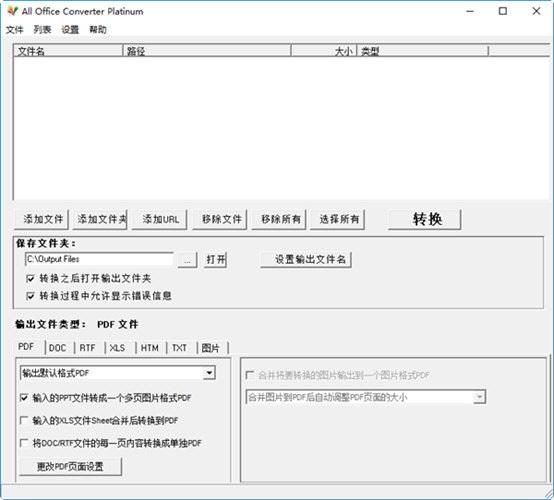The width and height of the screenshot is (554, 500).
Task: Click the All Office Converter app icon
Action: pyautogui.click(x=12, y=11)
